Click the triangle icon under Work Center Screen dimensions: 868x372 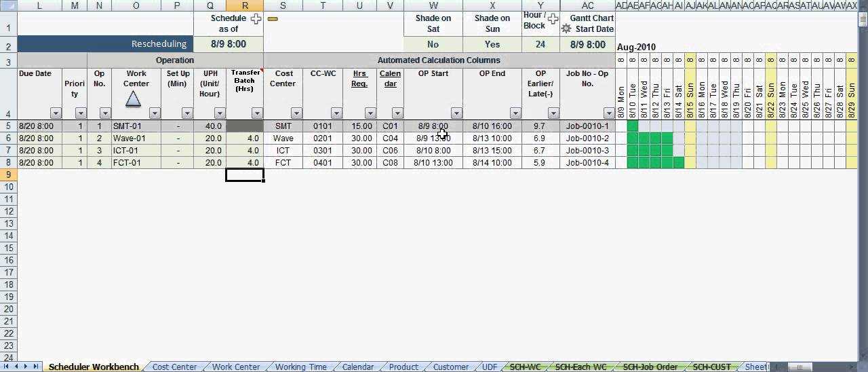click(x=134, y=99)
